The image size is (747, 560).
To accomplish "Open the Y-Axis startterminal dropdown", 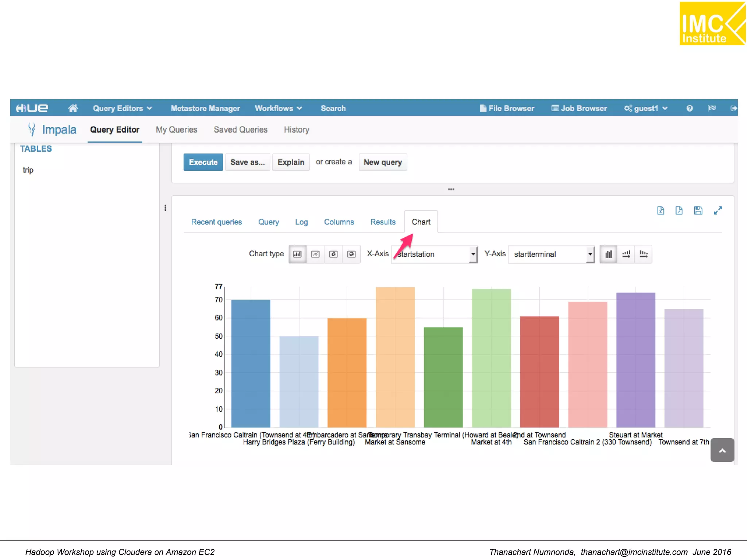I will pos(551,254).
